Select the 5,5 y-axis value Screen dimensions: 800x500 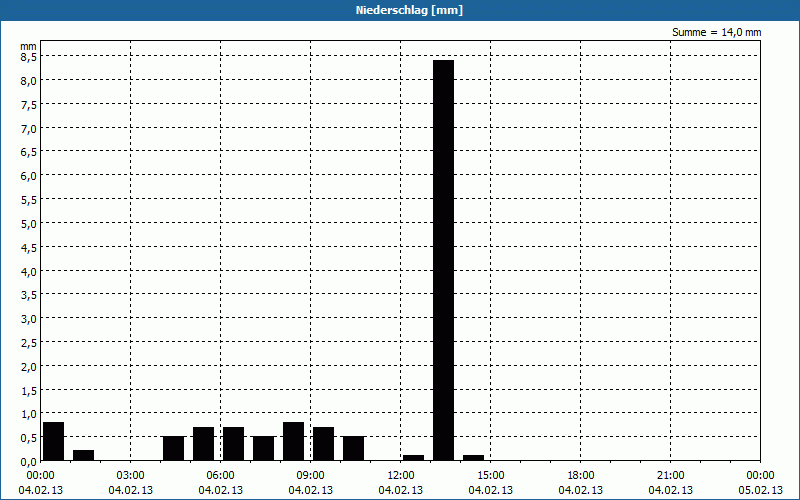coord(29,200)
